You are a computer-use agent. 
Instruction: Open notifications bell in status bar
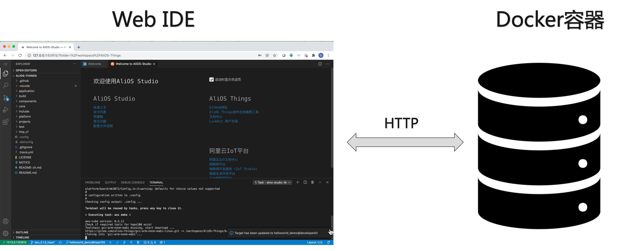click(x=329, y=243)
